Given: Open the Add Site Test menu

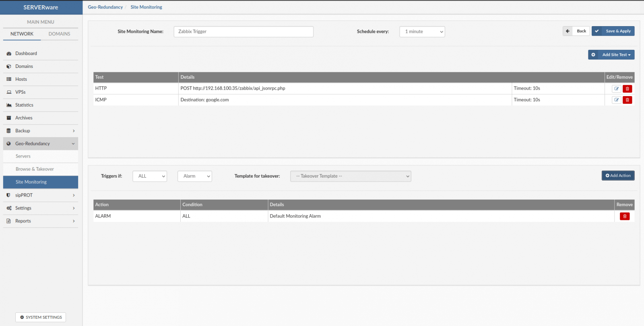Looking at the screenshot, I should [x=611, y=55].
